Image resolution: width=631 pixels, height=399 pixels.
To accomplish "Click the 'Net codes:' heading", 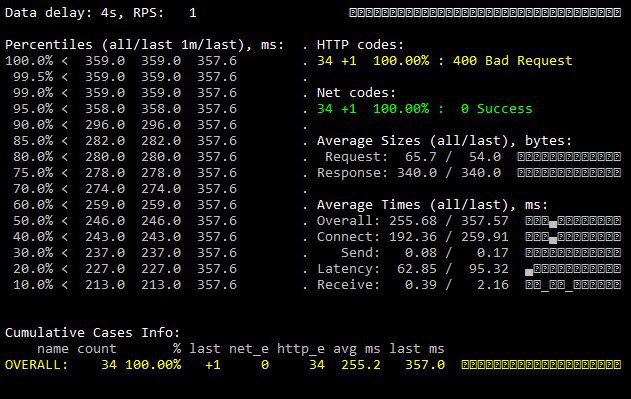I will (356, 93).
